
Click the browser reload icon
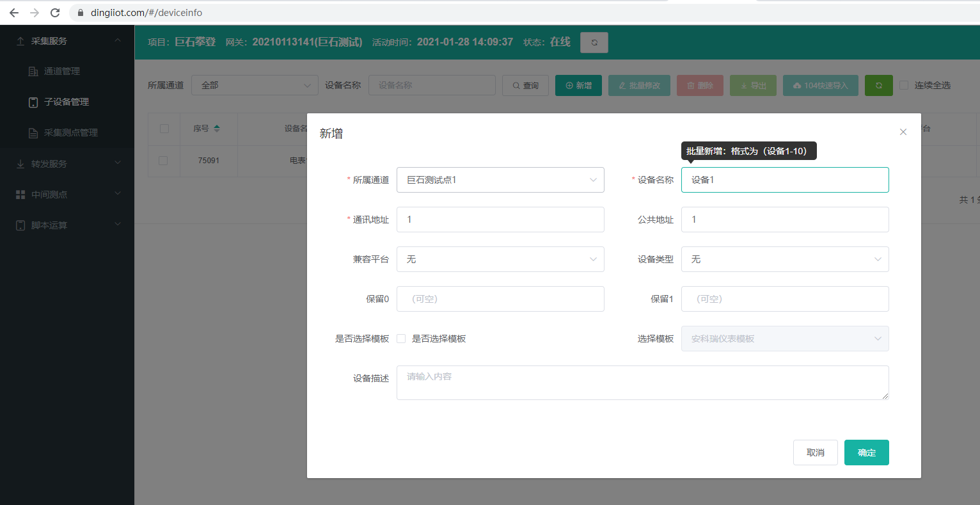point(55,13)
